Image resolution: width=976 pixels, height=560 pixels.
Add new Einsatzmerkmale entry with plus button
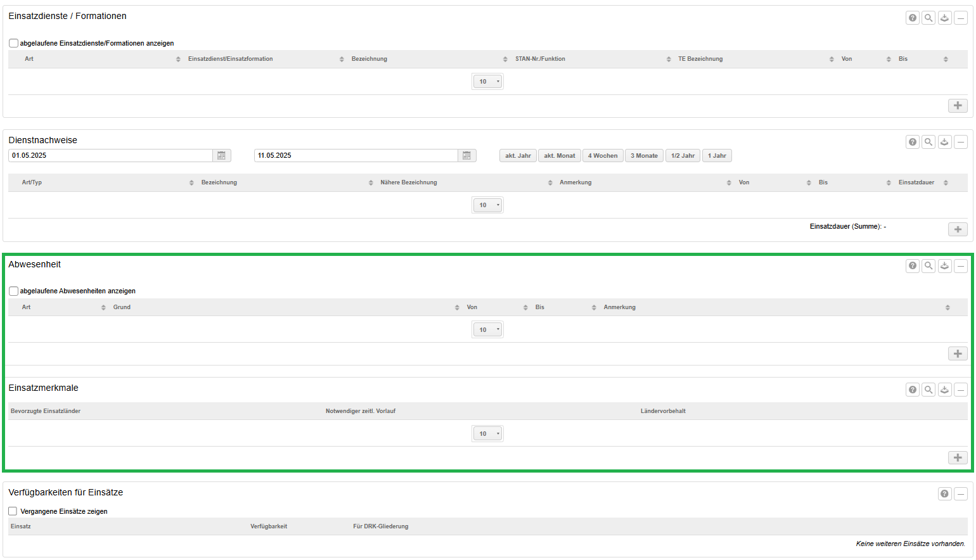[x=958, y=457]
